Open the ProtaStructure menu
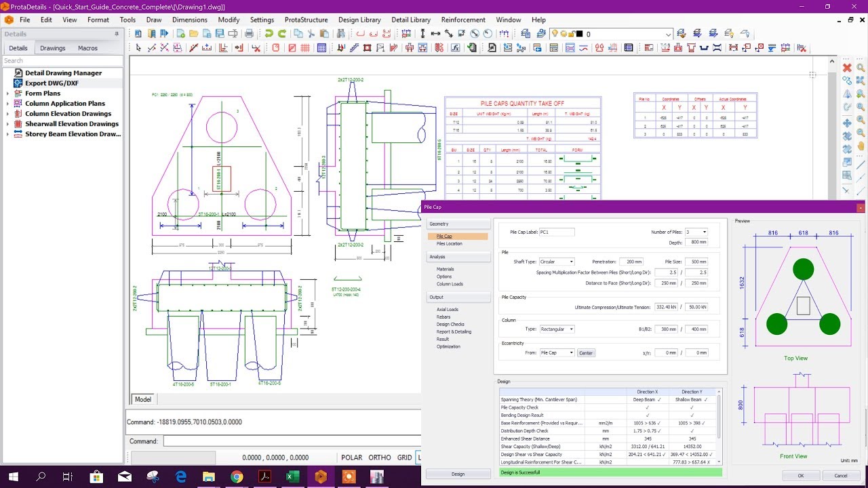868x488 pixels. tap(306, 20)
